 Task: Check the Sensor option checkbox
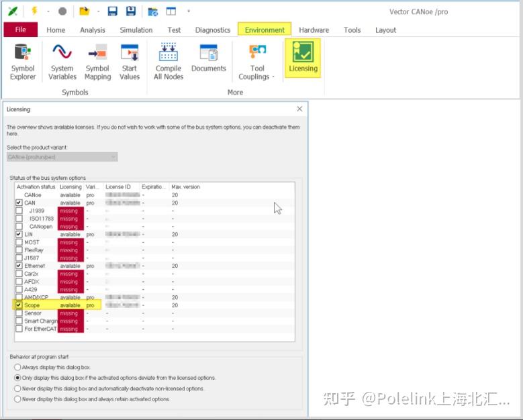pyautogui.click(x=19, y=313)
